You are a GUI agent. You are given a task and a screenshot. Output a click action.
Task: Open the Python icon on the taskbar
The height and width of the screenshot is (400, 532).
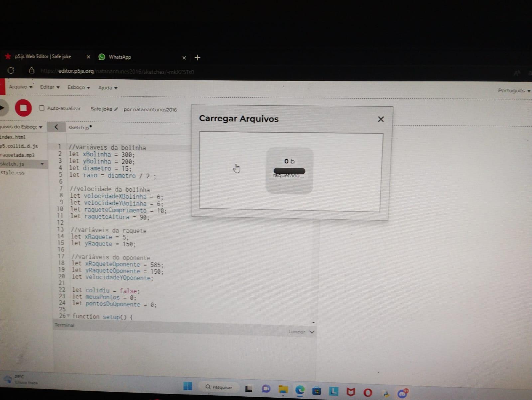pos(386,394)
